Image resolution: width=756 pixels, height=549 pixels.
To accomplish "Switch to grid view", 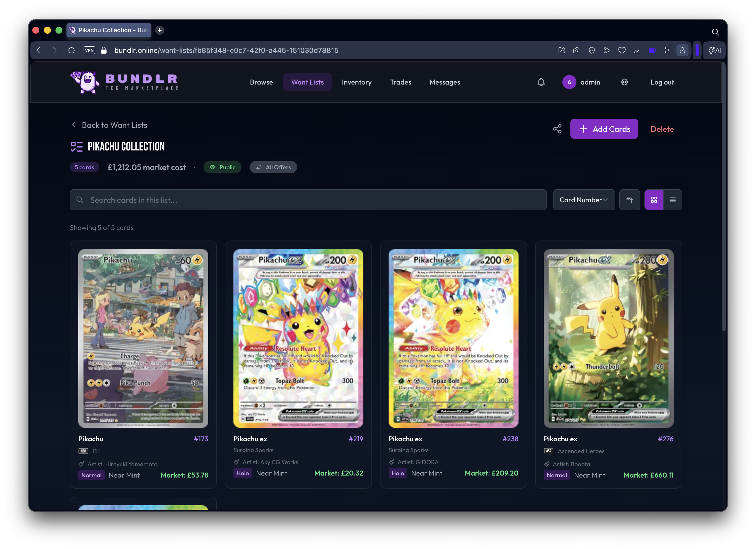I will [x=654, y=200].
